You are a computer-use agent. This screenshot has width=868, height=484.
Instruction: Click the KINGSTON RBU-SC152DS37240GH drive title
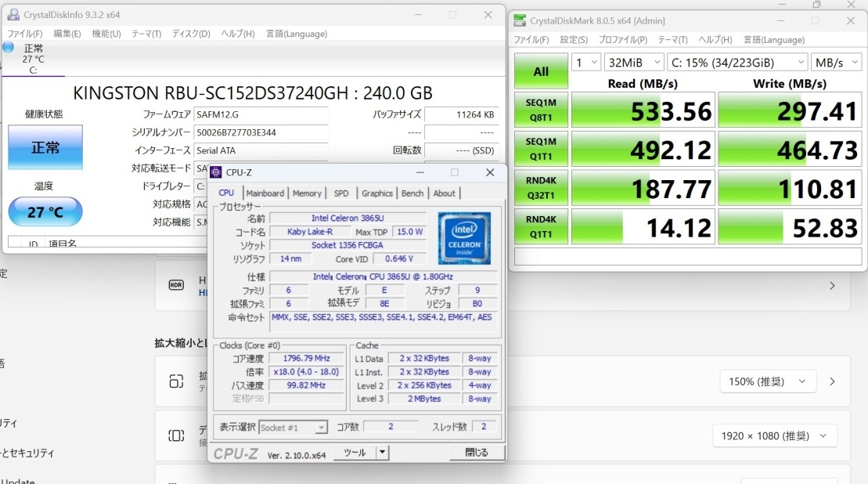pos(253,92)
